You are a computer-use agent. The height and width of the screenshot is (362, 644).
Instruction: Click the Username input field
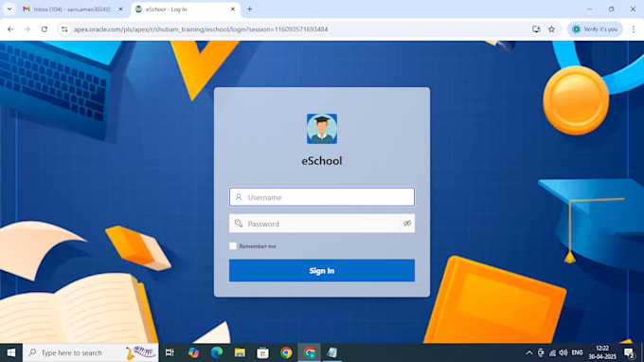322,197
